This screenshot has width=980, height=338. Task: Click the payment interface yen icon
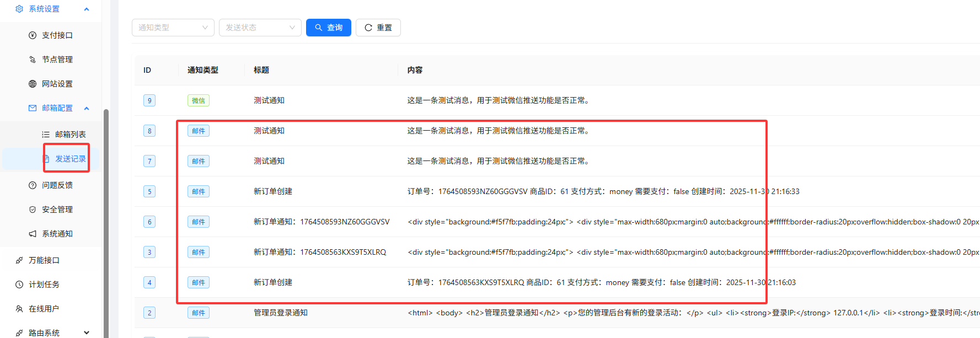pyautogui.click(x=33, y=35)
